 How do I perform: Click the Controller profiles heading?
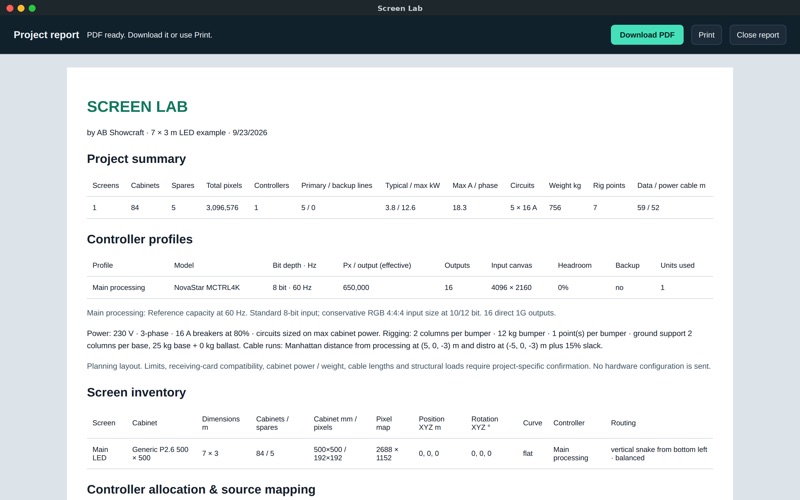[x=140, y=239]
